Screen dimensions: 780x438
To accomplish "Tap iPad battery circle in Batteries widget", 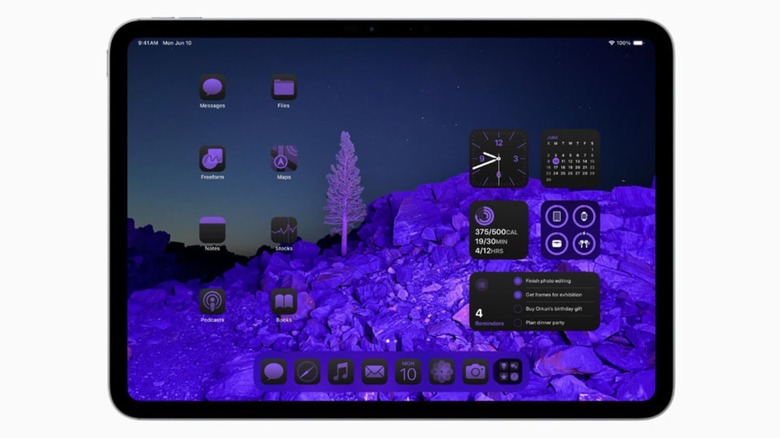I will pos(557,217).
